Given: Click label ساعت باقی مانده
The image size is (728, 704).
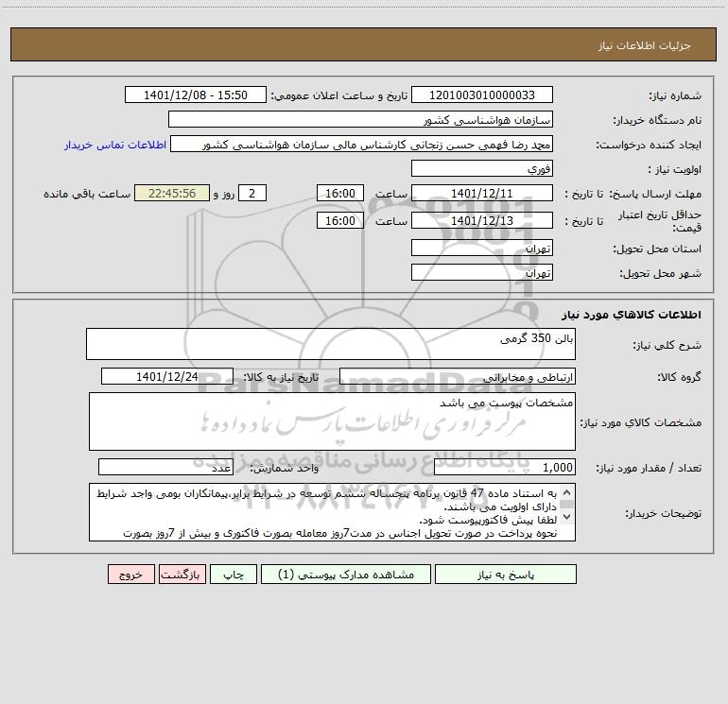Looking at the screenshot, I should tap(87, 194).
